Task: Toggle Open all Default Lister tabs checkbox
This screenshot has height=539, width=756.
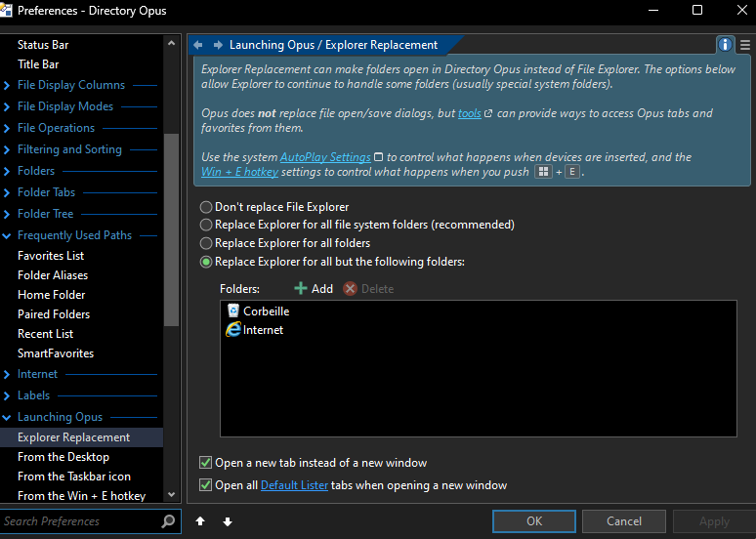Action: 205,485
